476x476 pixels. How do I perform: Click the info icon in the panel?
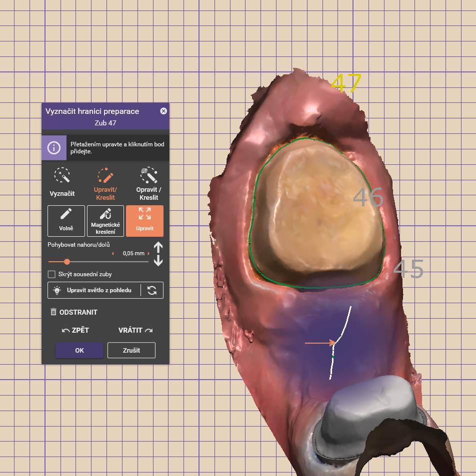coord(54,148)
